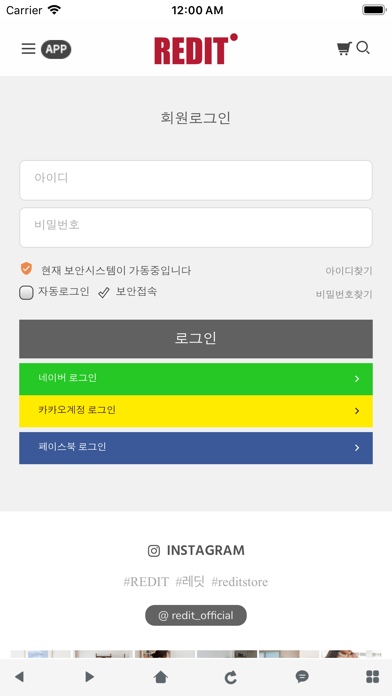This screenshot has height=696, width=392.
Task: Enable the 자동로그인 checkbox
Action: coord(26,293)
